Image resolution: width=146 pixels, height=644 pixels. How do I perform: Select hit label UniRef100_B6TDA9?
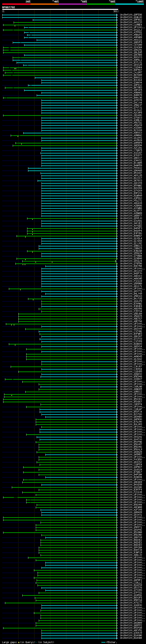point(131,75)
